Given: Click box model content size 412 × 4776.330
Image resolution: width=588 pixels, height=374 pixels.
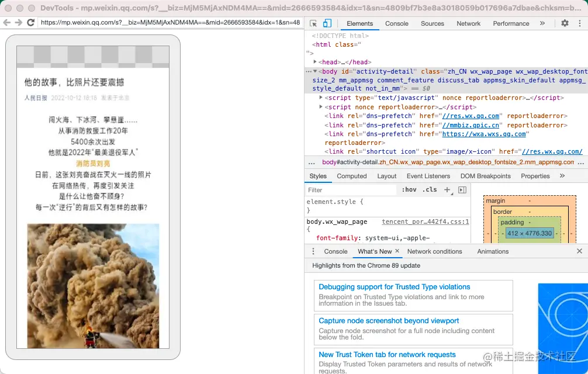Looking at the screenshot, I should point(529,233).
